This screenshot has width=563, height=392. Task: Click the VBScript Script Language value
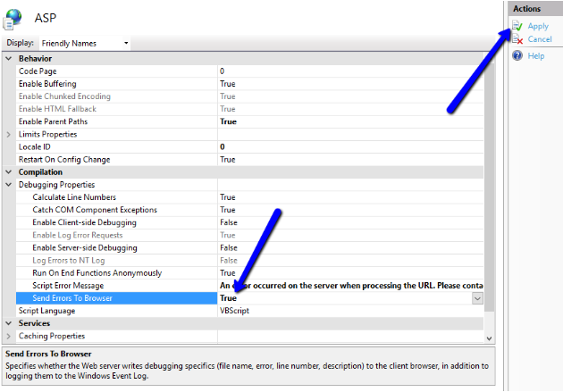coord(234,311)
